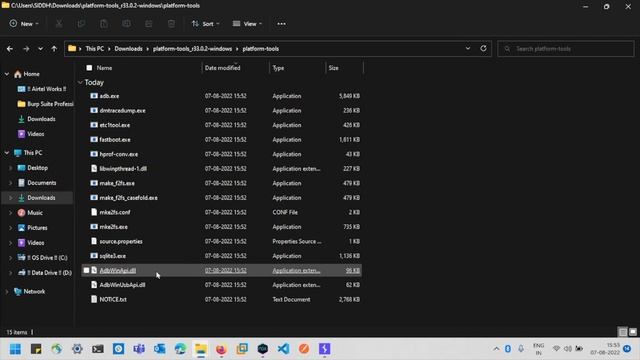Click the Bluetooth tray icon

tap(508, 349)
